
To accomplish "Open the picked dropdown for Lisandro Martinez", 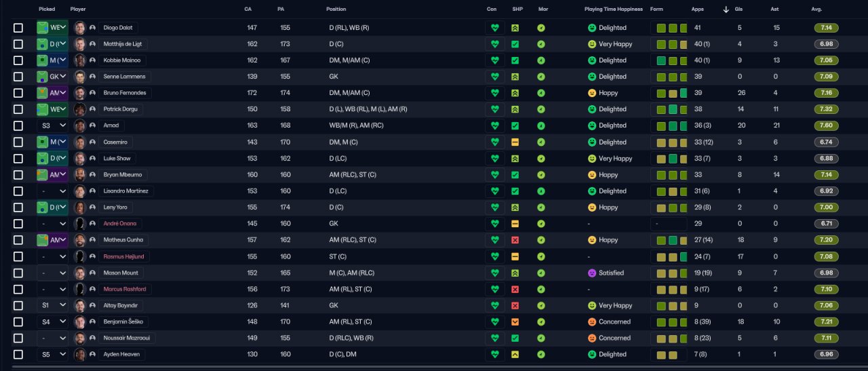I will [x=53, y=191].
